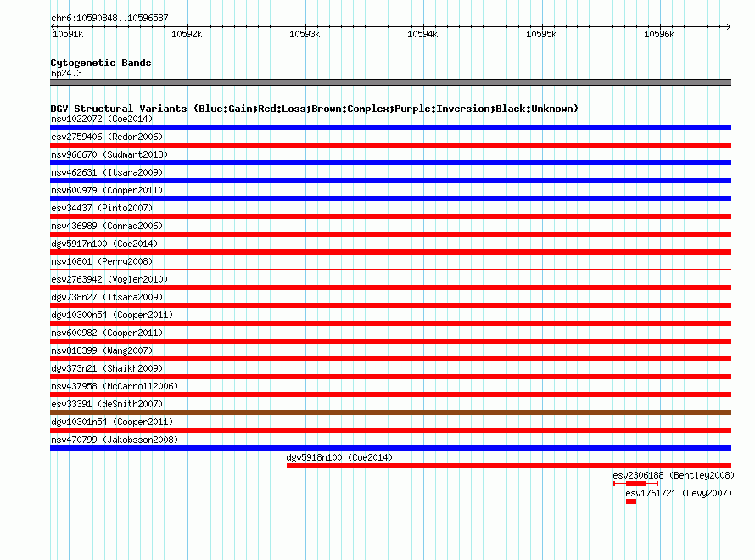Viewport: 755px width, 560px height.
Task: Select nsv600982 (Cooper2011) label
Action: pos(107,333)
